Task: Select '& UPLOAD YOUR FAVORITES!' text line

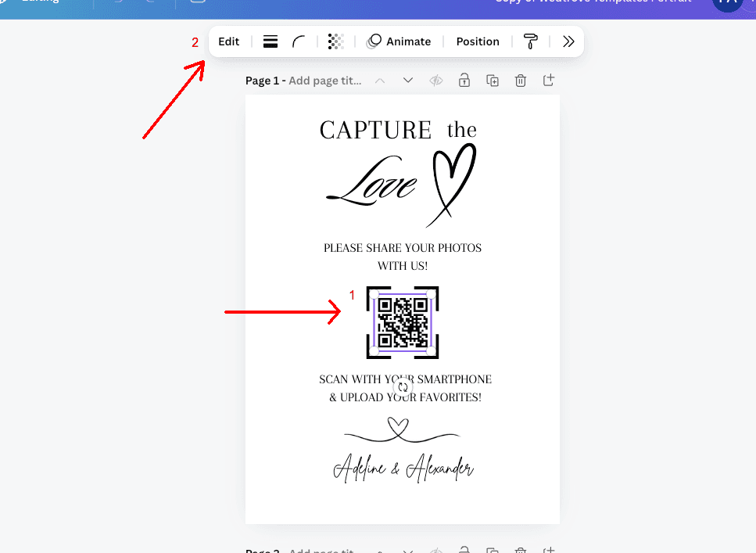Action: pyautogui.click(x=406, y=397)
